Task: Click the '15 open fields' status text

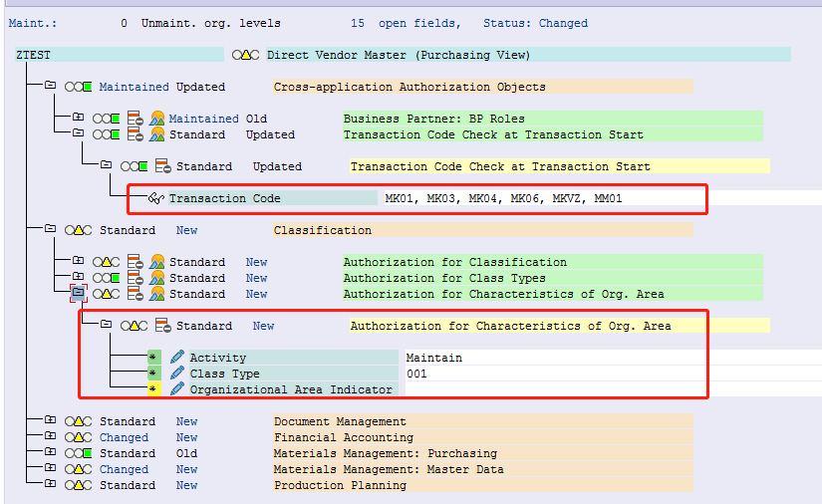Action: [406, 23]
